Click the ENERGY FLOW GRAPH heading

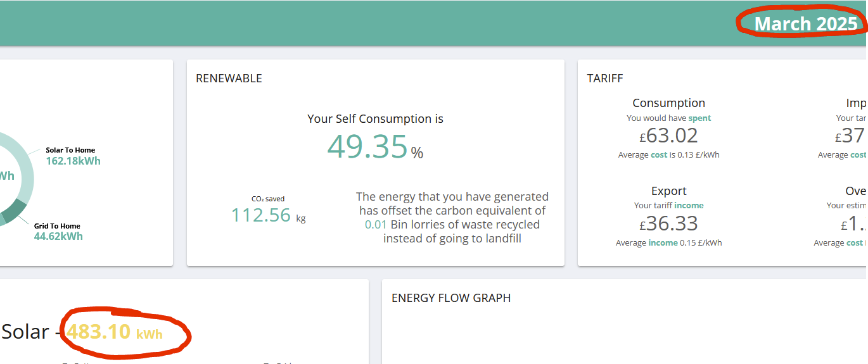[451, 298]
